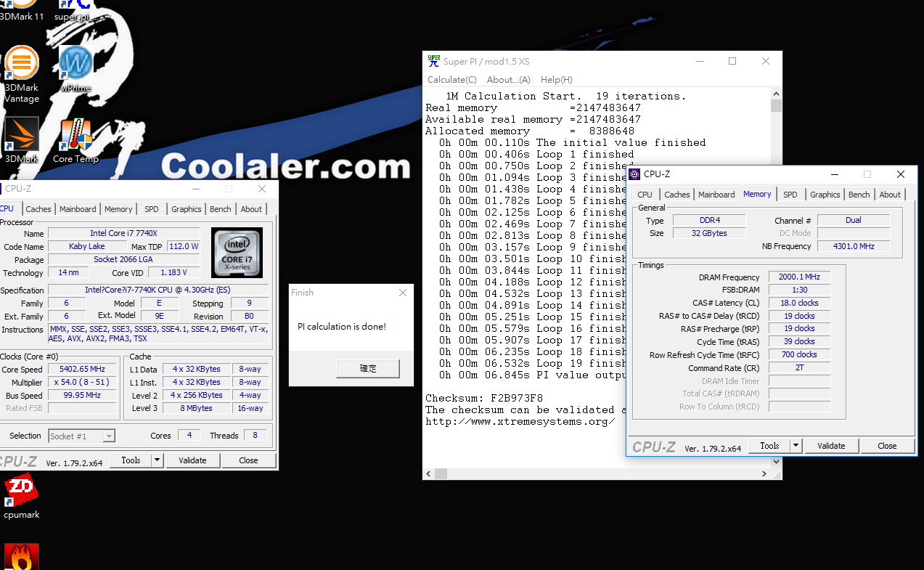
Task: Open SPD tab in right CPU-Z window
Action: (x=790, y=195)
